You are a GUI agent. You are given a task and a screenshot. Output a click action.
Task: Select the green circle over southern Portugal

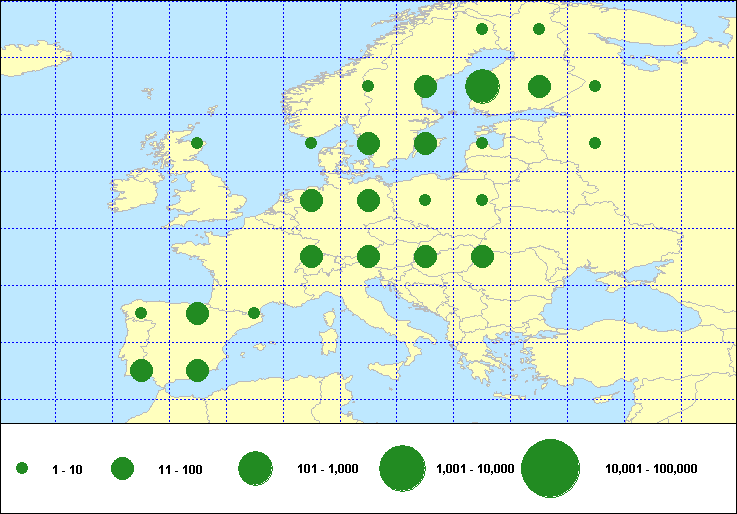coord(141,370)
